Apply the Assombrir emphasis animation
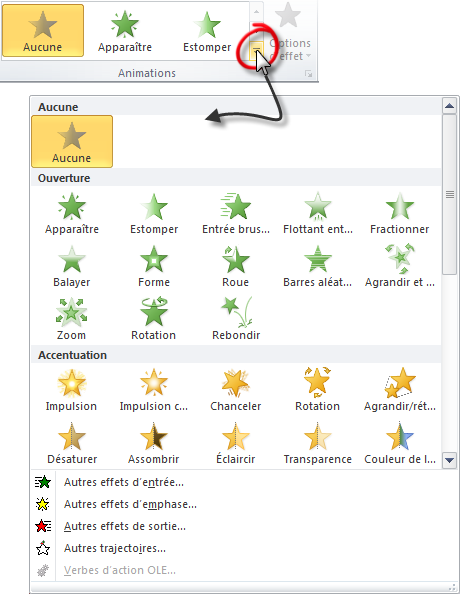This screenshot has width=463, height=602. (x=154, y=443)
